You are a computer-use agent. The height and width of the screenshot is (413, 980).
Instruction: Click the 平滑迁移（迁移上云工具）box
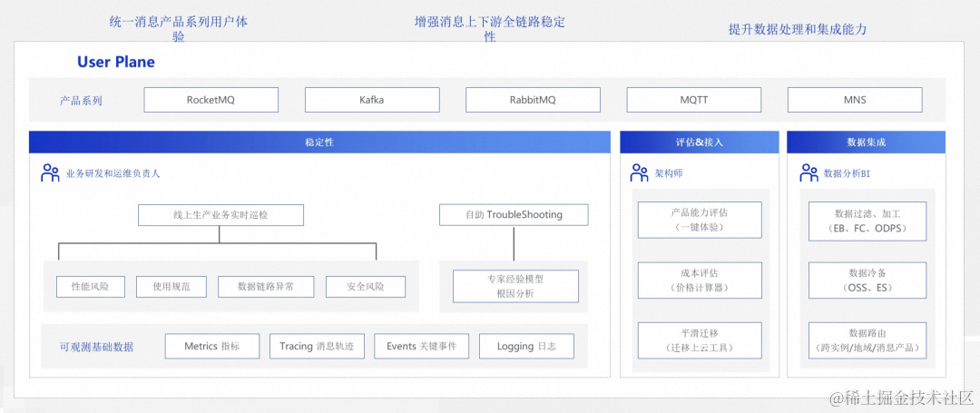tap(700, 340)
